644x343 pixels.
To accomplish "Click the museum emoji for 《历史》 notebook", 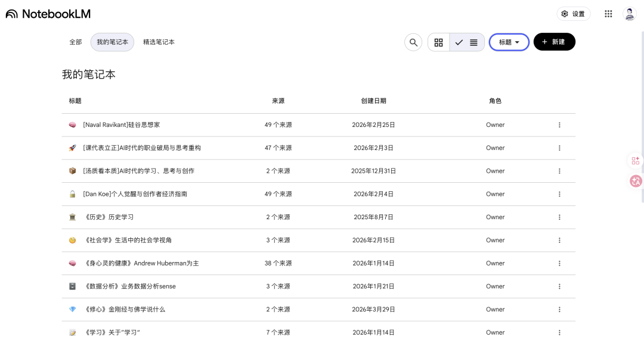I will click(x=72, y=217).
